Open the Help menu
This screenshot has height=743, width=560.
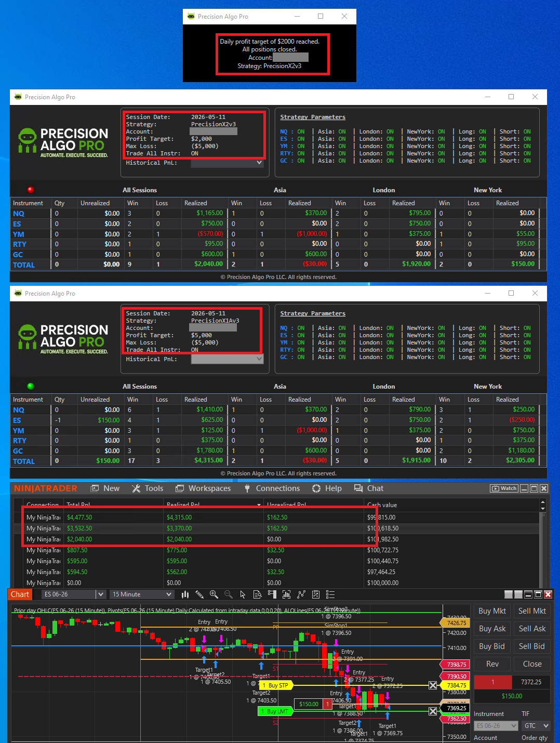pos(327,488)
